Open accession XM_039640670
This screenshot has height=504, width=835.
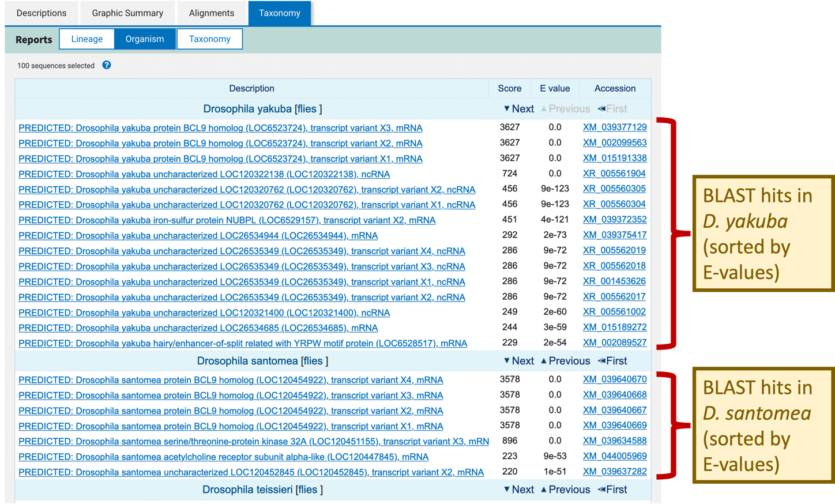(x=615, y=379)
